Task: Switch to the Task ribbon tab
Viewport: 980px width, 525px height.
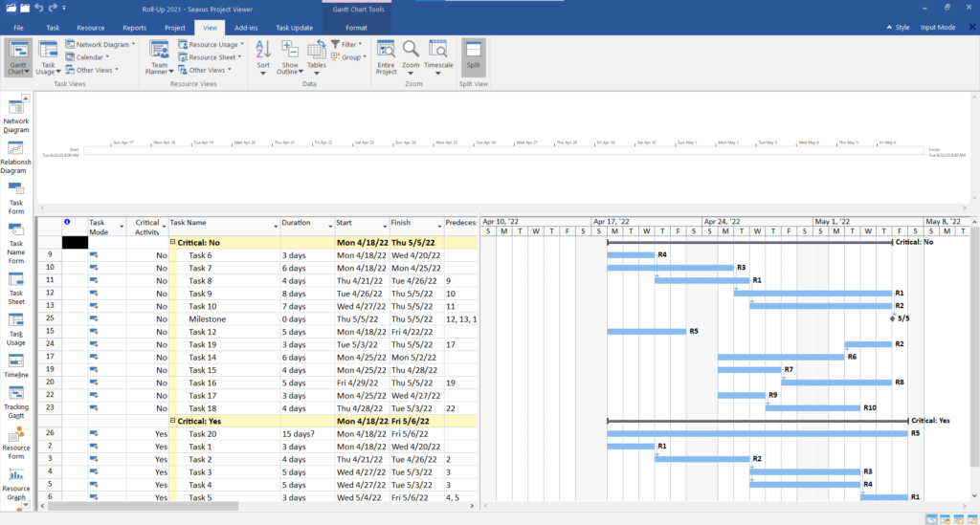Action: tap(53, 28)
